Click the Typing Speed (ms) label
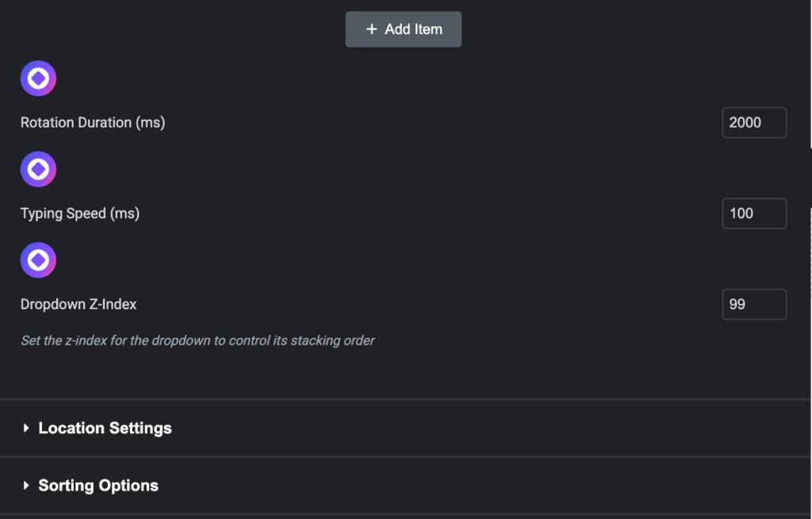Image resolution: width=812 pixels, height=519 pixels. click(x=80, y=213)
